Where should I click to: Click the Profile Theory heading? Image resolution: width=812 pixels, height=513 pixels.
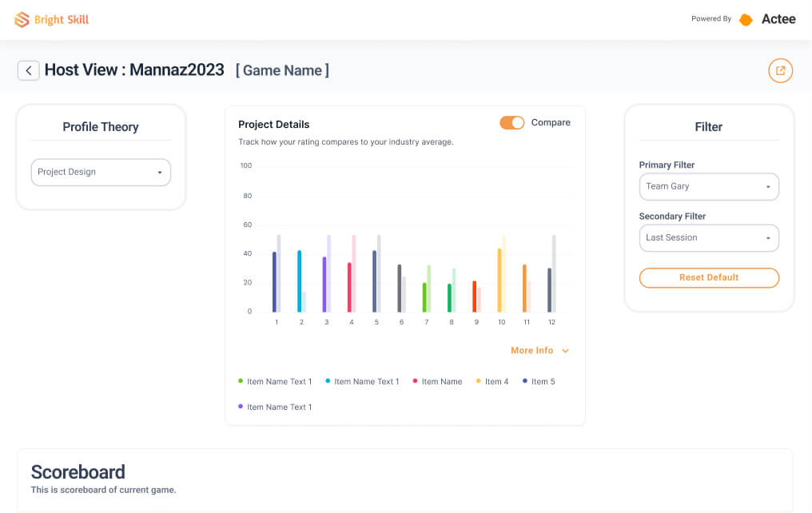[101, 127]
